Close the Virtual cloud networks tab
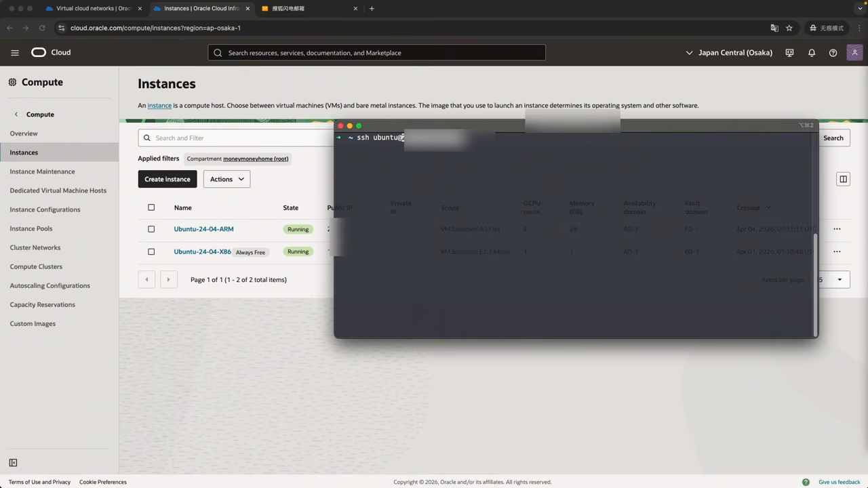This screenshot has height=488, width=868. (x=140, y=9)
